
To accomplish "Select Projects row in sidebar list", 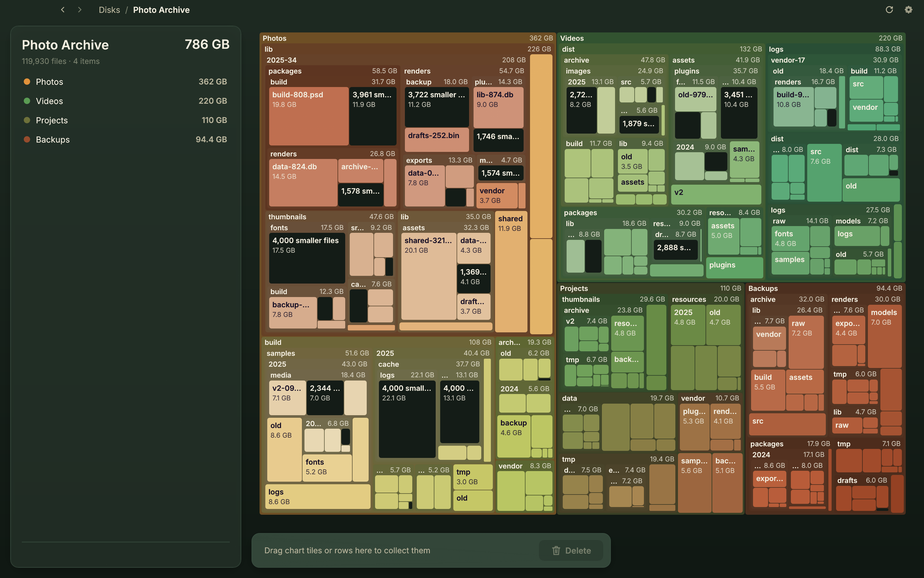I will [126, 120].
